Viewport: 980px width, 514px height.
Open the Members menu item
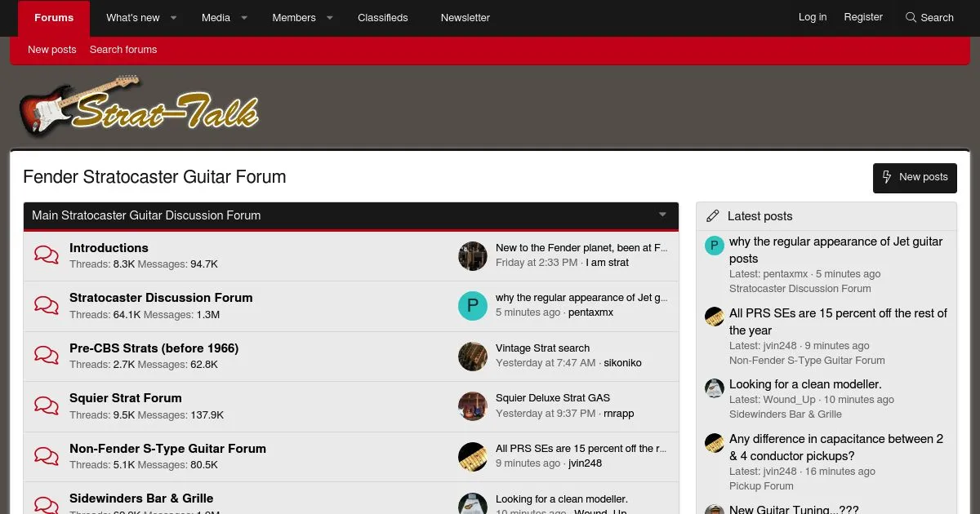click(294, 18)
